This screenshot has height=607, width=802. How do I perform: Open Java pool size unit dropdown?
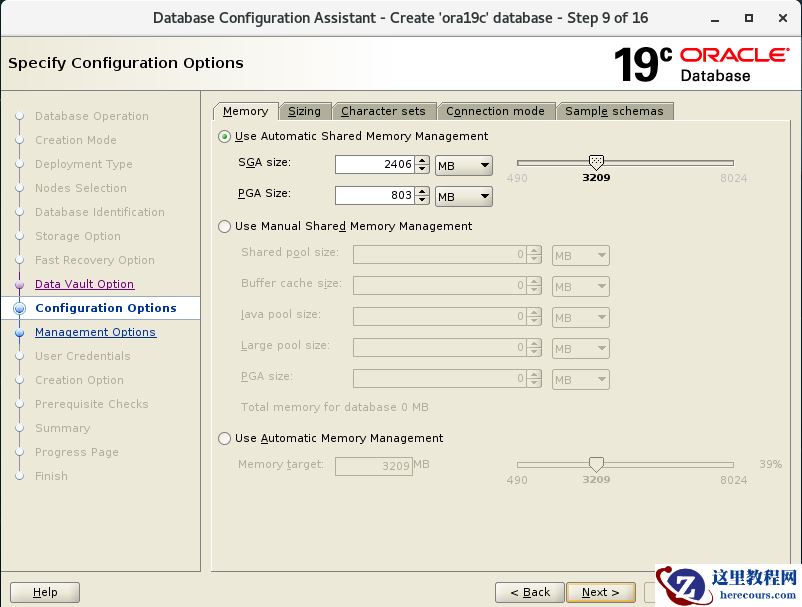(581, 318)
